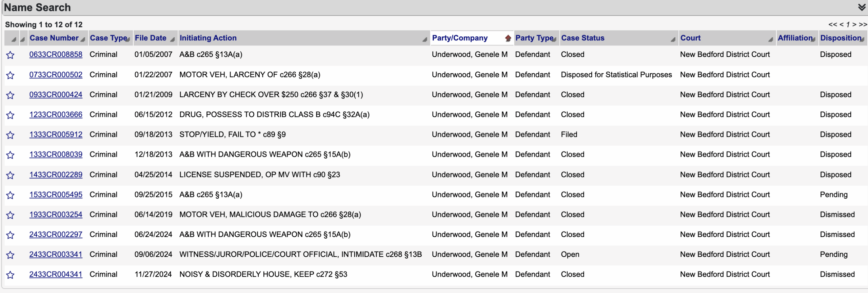
Task: Sort by Party/Company column red arrow
Action: click(x=508, y=38)
